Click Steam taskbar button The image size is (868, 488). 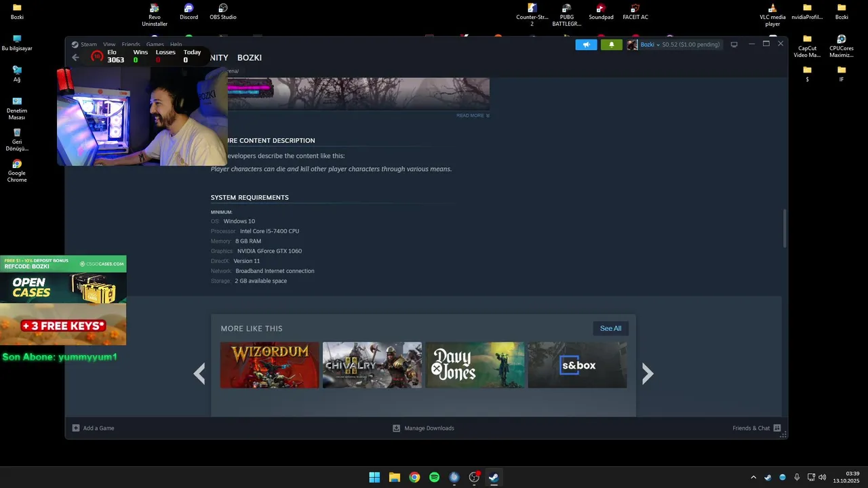[494, 477]
